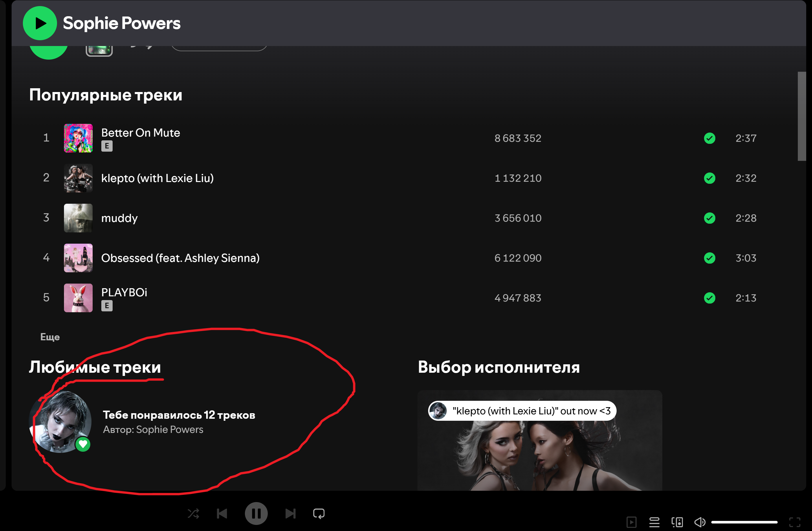Click the Obsessed track cover art
This screenshot has height=531, width=812.
click(78, 258)
